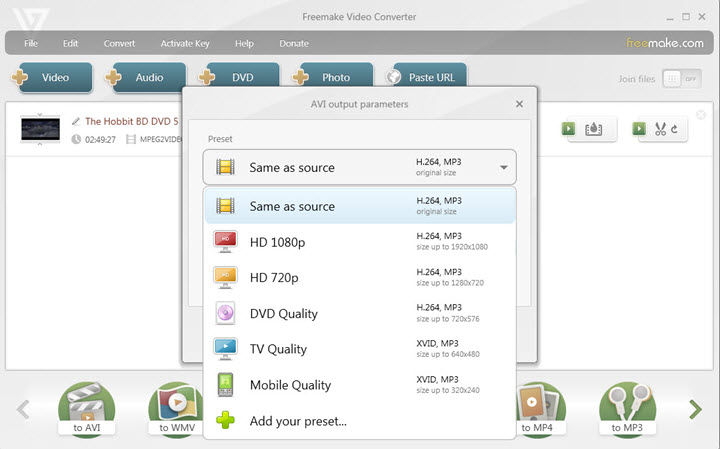
Task: Visit the freemake.com link
Action: (x=664, y=43)
